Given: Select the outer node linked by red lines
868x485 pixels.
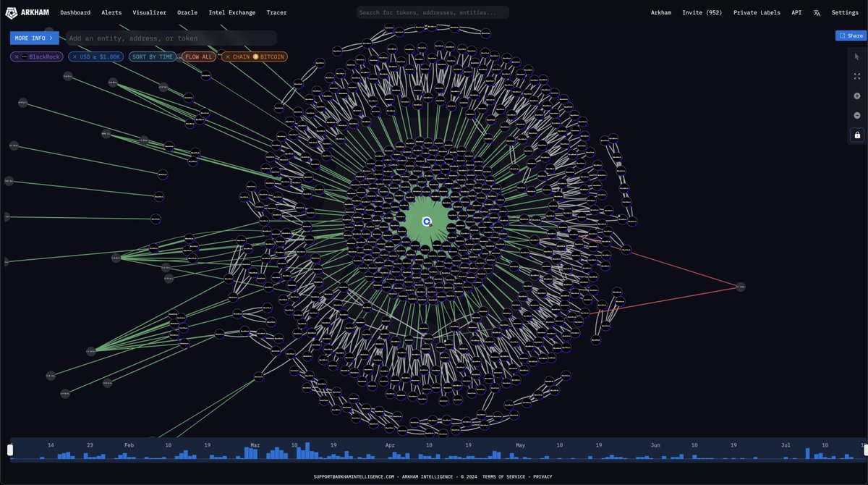Looking at the screenshot, I should pos(740,287).
